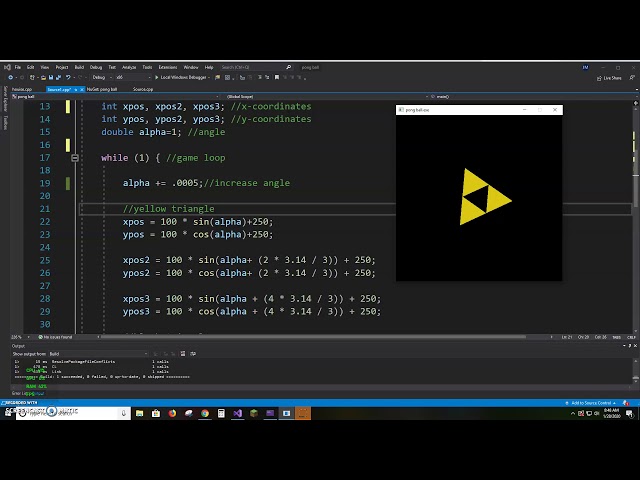Click the Save All toolbar icon
This screenshot has width=640, height=480.
pos(58,77)
